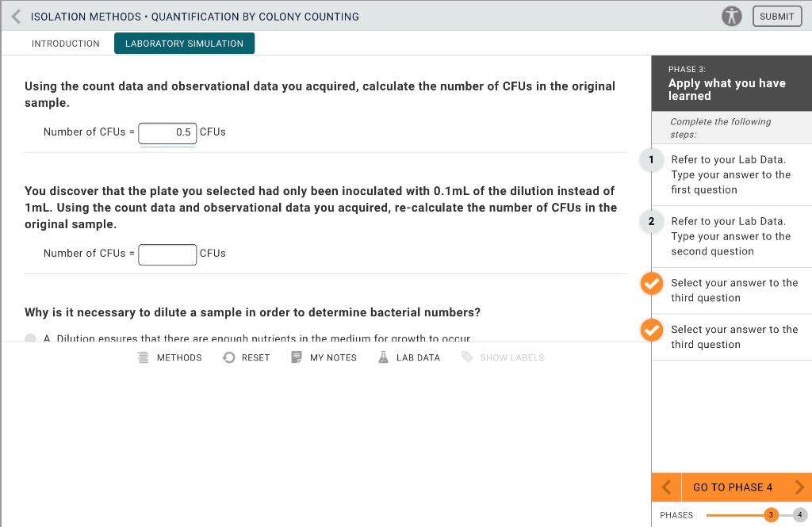812x527 pixels.
Task: Click the previous phase left chevron
Action: (x=666, y=487)
